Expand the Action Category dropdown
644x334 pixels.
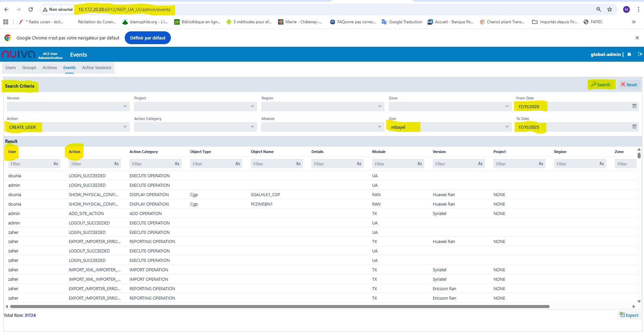(252, 127)
